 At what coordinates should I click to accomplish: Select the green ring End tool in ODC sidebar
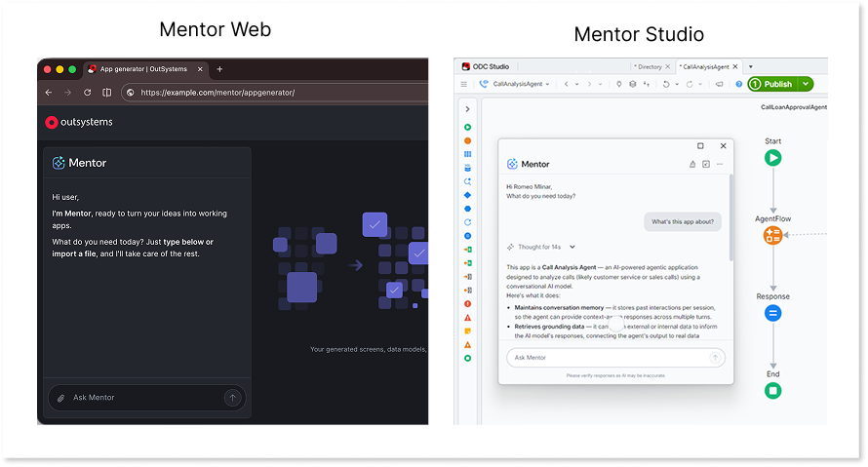point(468,358)
